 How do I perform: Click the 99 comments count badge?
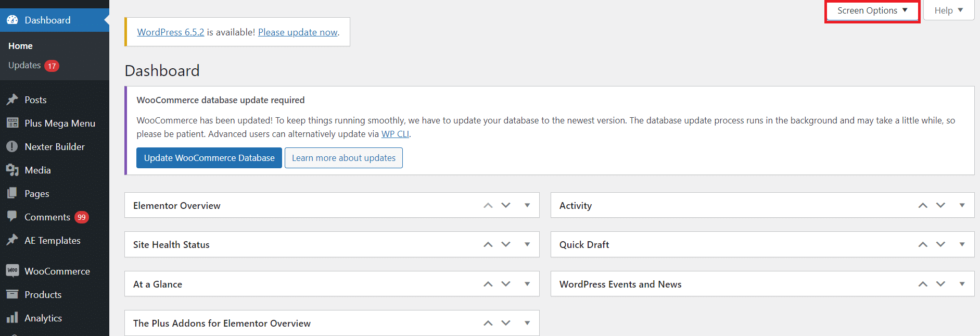(x=82, y=217)
